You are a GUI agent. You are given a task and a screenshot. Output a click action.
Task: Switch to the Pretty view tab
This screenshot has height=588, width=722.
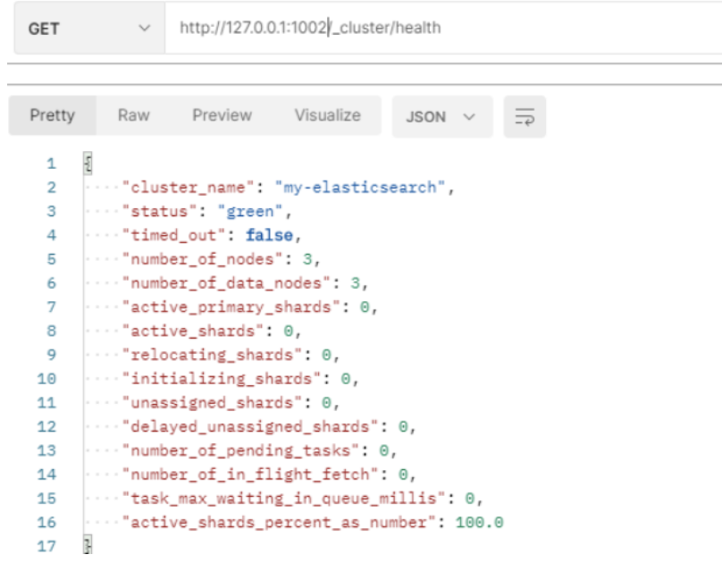tap(53, 116)
